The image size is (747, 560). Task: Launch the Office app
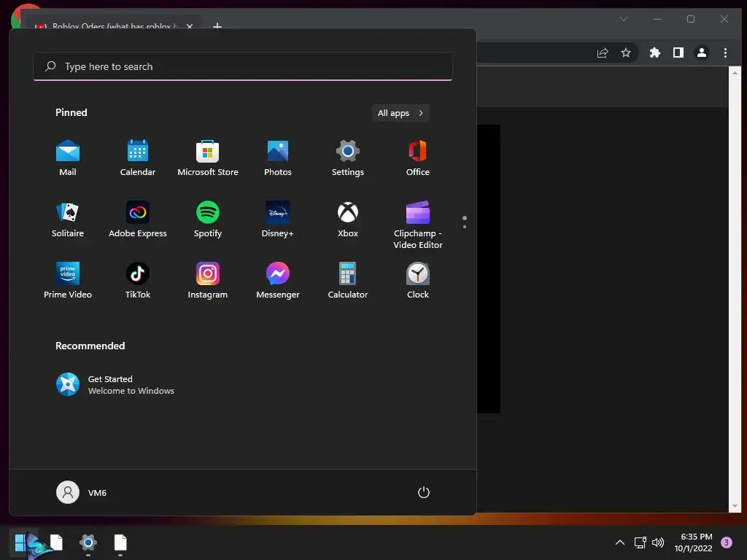[x=418, y=158]
